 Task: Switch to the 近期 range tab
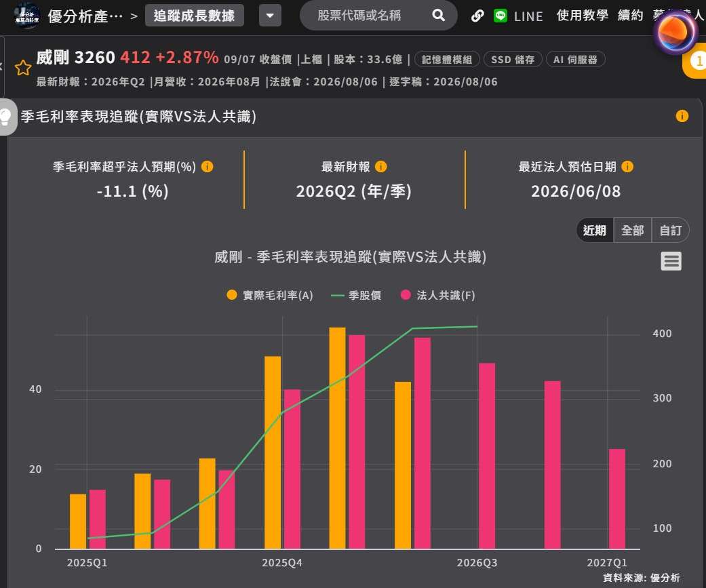tap(595, 230)
